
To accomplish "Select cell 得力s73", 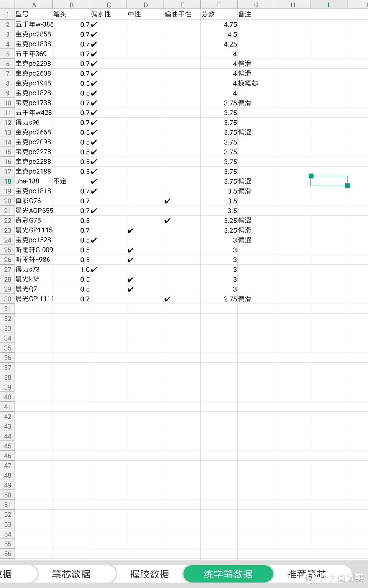I will pos(34,269).
